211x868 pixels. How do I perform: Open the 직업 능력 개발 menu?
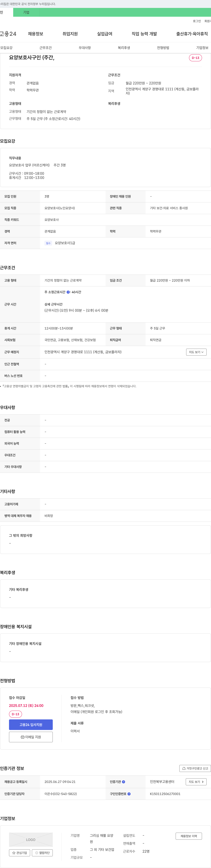pos(144,34)
